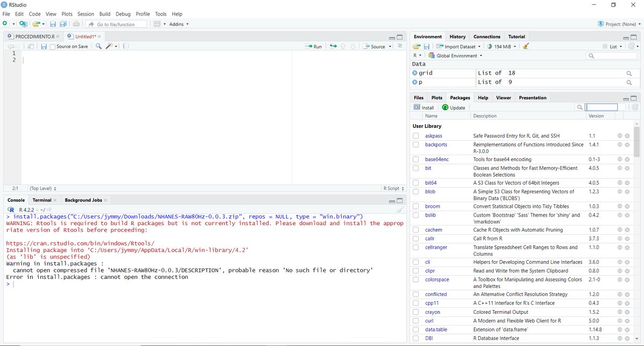Switch to the History tab
644x346 pixels.
(457, 37)
